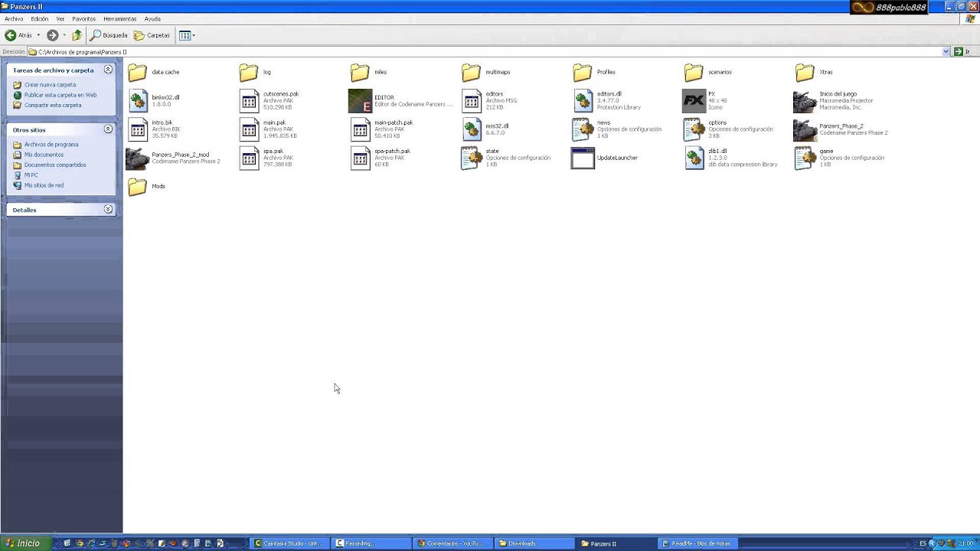
Task: Select Inicio del juego Macromedia Projector
Action: pyautogui.click(x=833, y=100)
